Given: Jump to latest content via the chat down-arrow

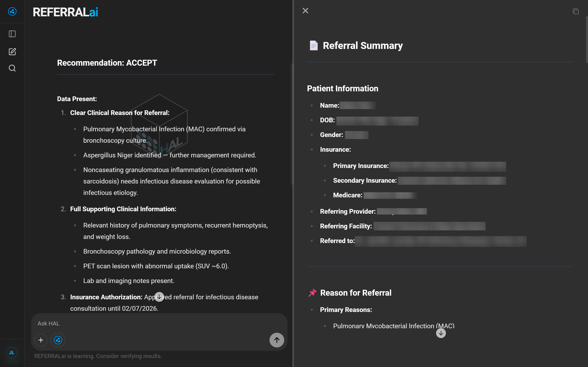Looking at the screenshot, I should (159, 296).
